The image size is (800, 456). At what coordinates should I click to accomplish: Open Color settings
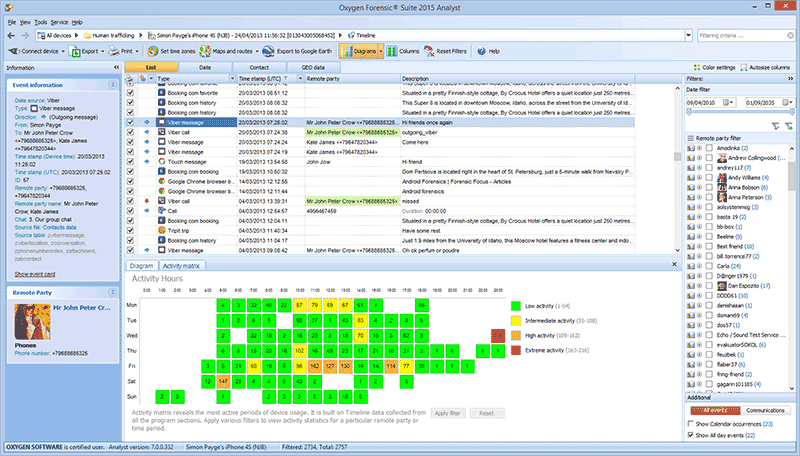[x=714, y=67]
